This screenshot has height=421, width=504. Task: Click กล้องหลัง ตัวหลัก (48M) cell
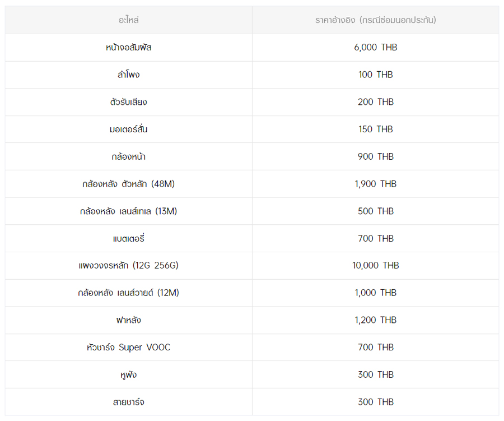(128, 184)
